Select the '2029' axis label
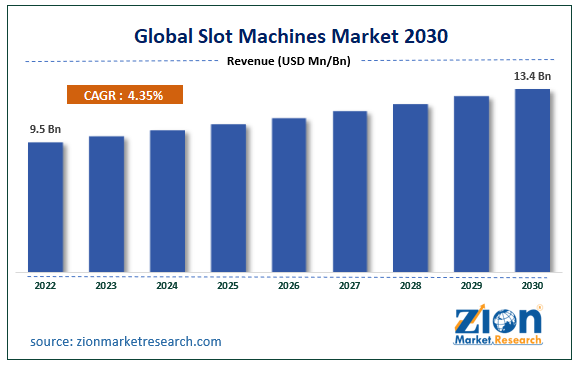 471,285
